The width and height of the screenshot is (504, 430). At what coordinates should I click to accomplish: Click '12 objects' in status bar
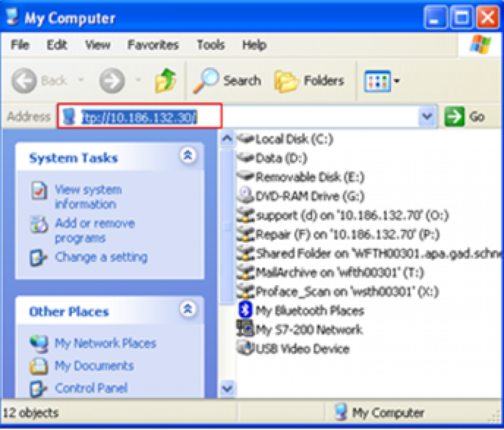click(x=31, y=412)
